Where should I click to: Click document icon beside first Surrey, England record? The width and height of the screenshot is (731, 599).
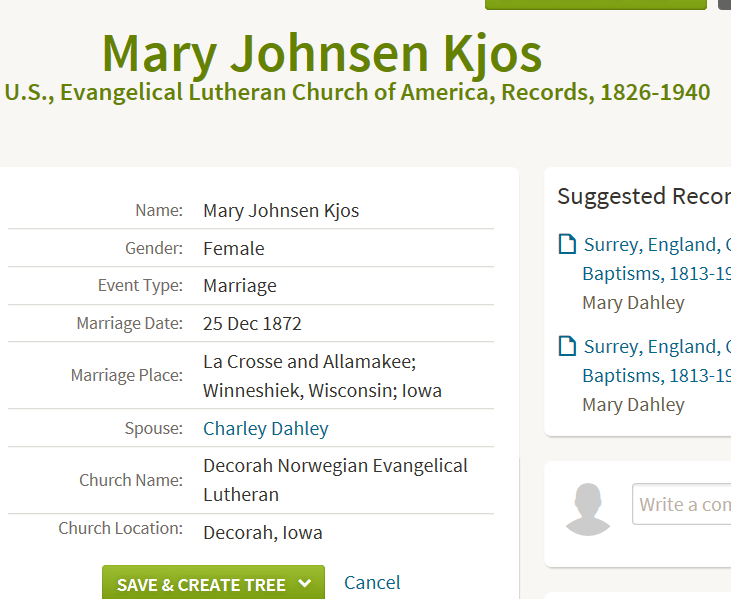(x=567, y=244)
